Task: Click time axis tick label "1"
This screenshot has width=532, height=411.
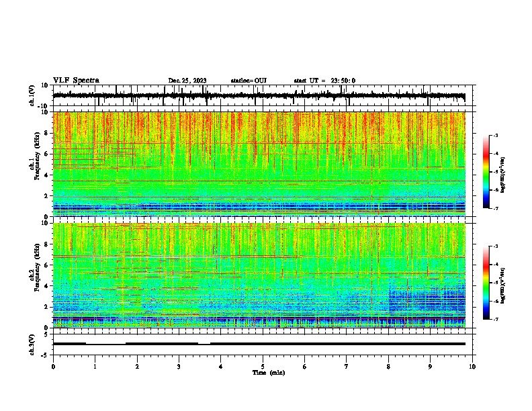Action: coord(95,367)
